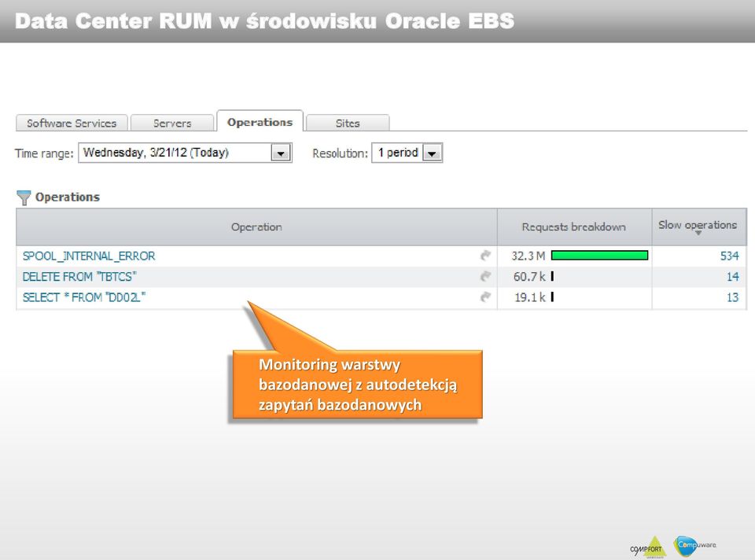
Task: Click the 32.3 M requests value
Action: click(x=528, y=256)
